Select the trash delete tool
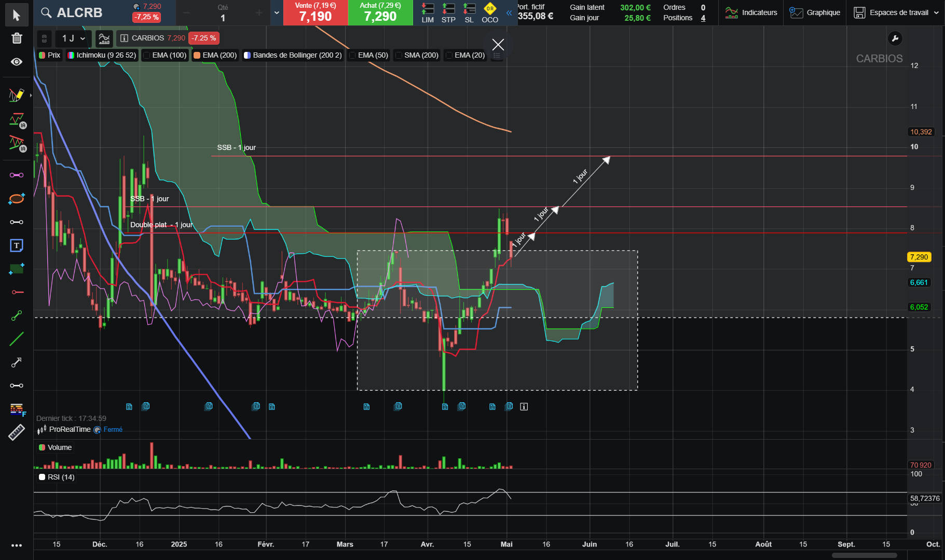The width and height of the screenshot is (945, 560). 17,38
